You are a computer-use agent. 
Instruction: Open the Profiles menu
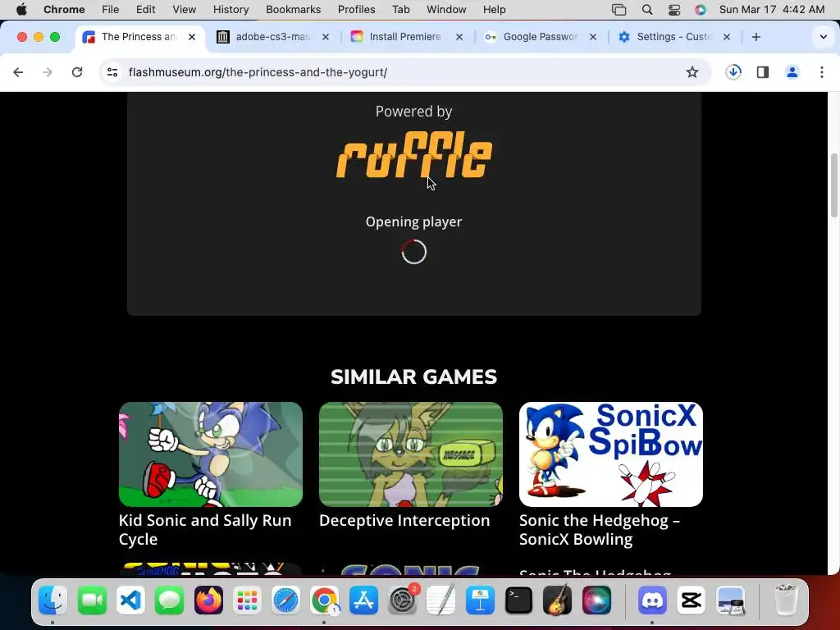(x=356, y=10)
